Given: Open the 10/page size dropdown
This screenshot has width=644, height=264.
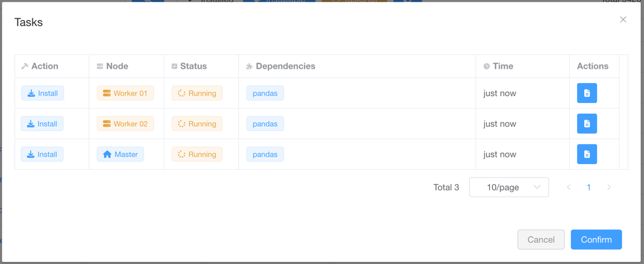Looking at the screenshot, I should (x=509, y=187).
